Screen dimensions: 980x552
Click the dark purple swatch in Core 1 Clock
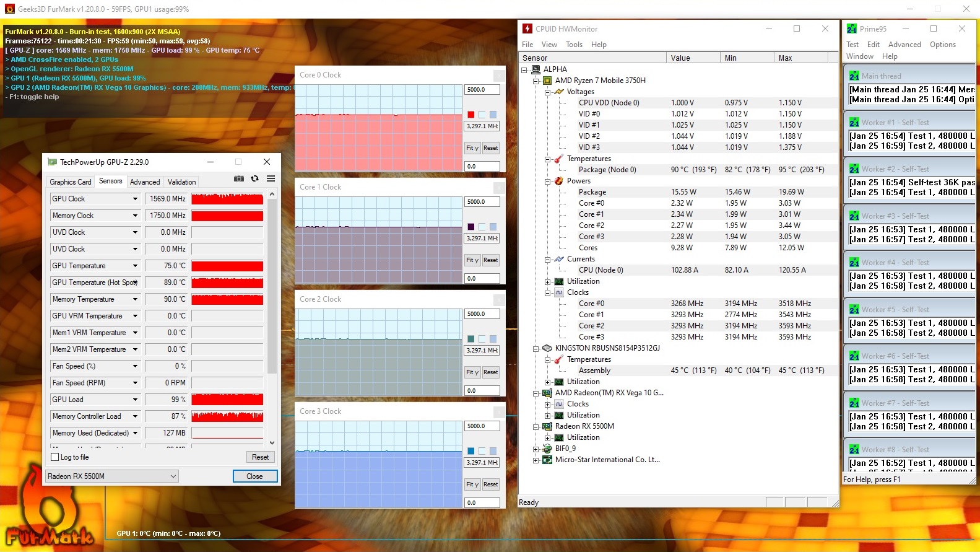(471, 227)
